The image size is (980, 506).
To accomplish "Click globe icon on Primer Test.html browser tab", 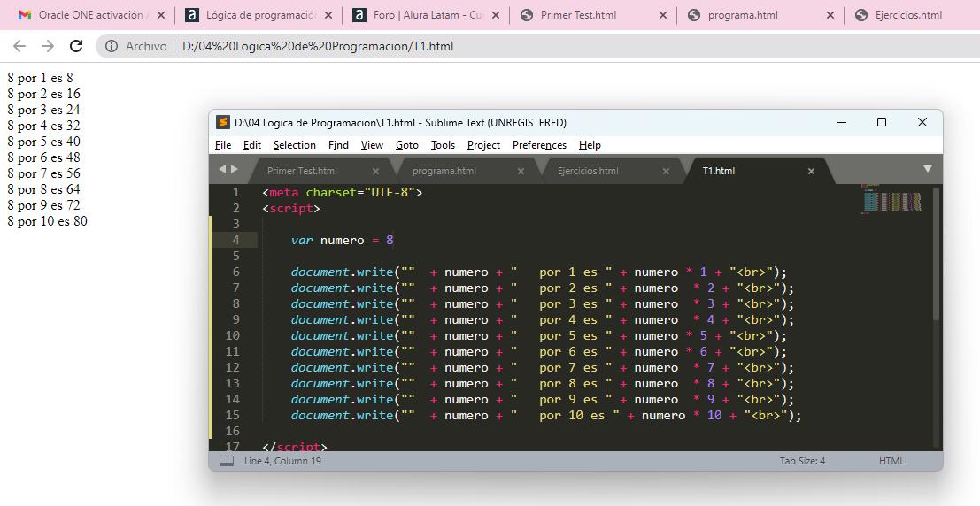I will pyautogui.click(x=527, y=15).
